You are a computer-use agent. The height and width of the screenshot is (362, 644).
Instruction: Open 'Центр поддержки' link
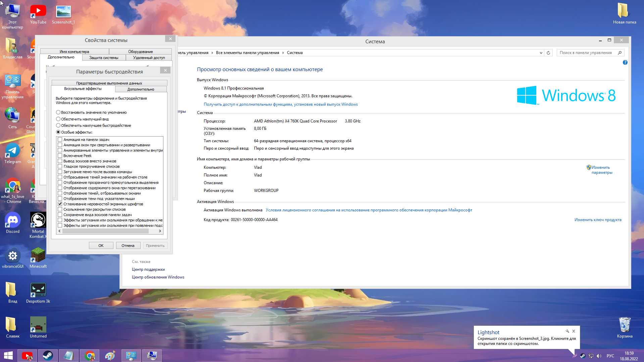point(148,269)
